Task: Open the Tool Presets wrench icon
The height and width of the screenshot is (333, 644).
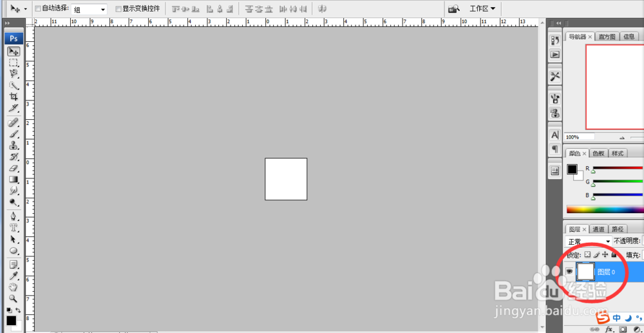Action: click(x=555, y=77)
